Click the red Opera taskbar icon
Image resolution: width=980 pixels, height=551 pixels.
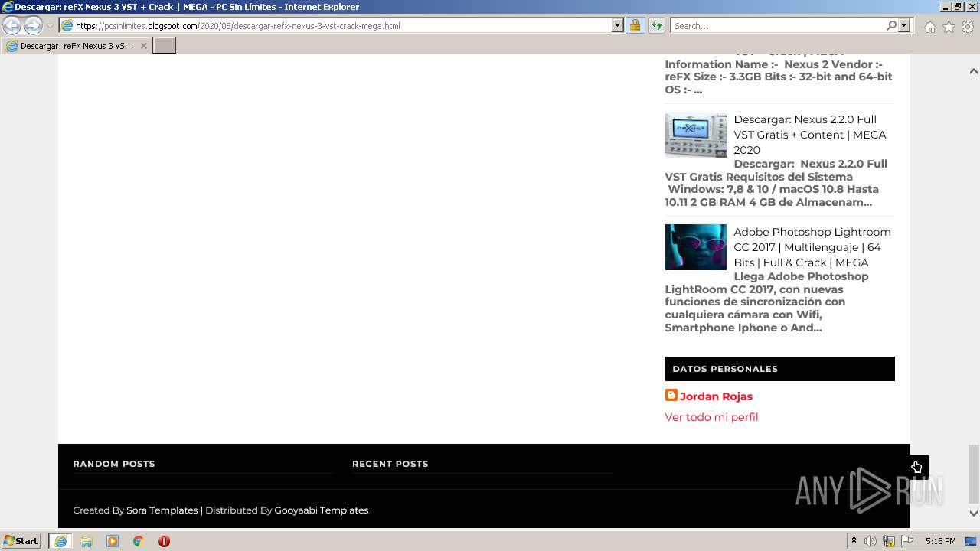point(164,541)
